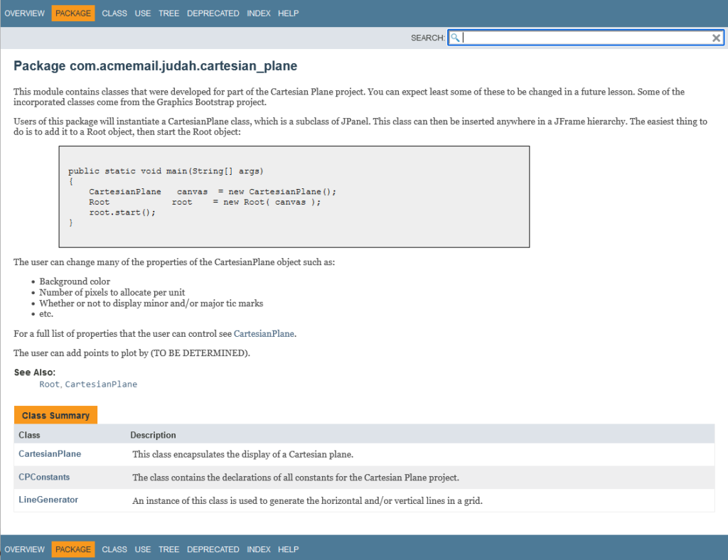Image resolution: width=728 pixels, height=560 pixels.
Task: Open USE in the top navigation bar
Action: click(x=143, y=14)
